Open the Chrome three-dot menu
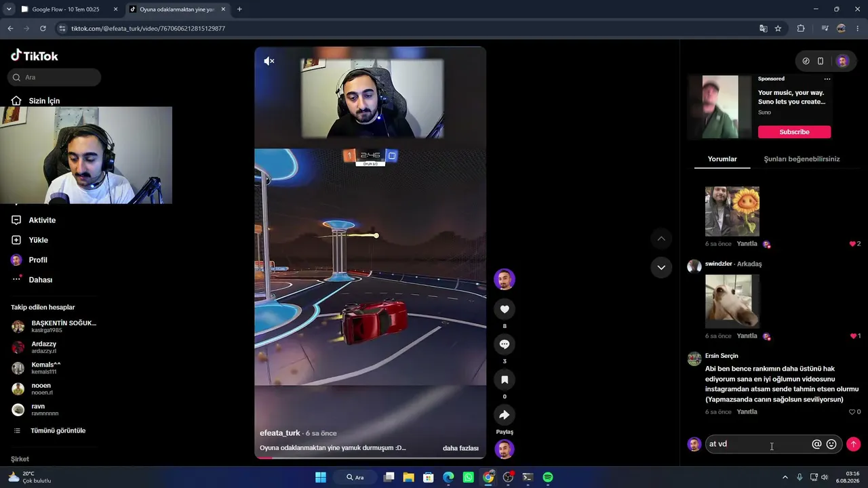The height and width of the screenshot is (488, 868). [x=858, y=28]
